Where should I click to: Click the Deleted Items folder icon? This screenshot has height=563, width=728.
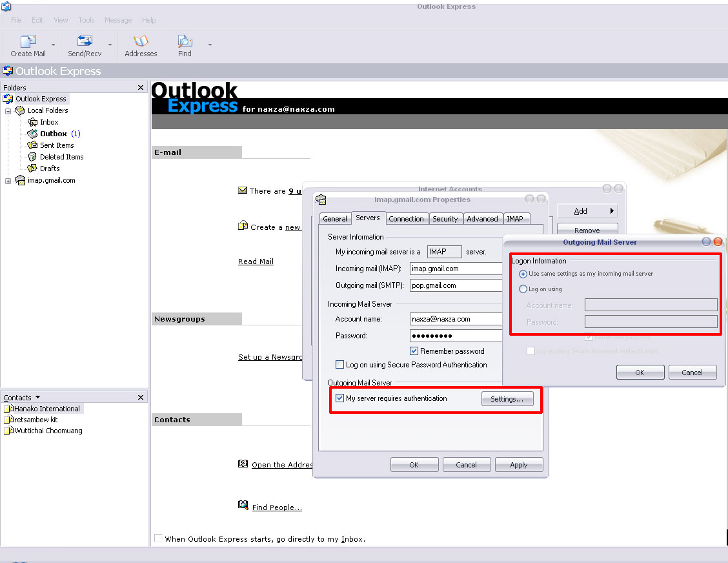tap(32, 157)
